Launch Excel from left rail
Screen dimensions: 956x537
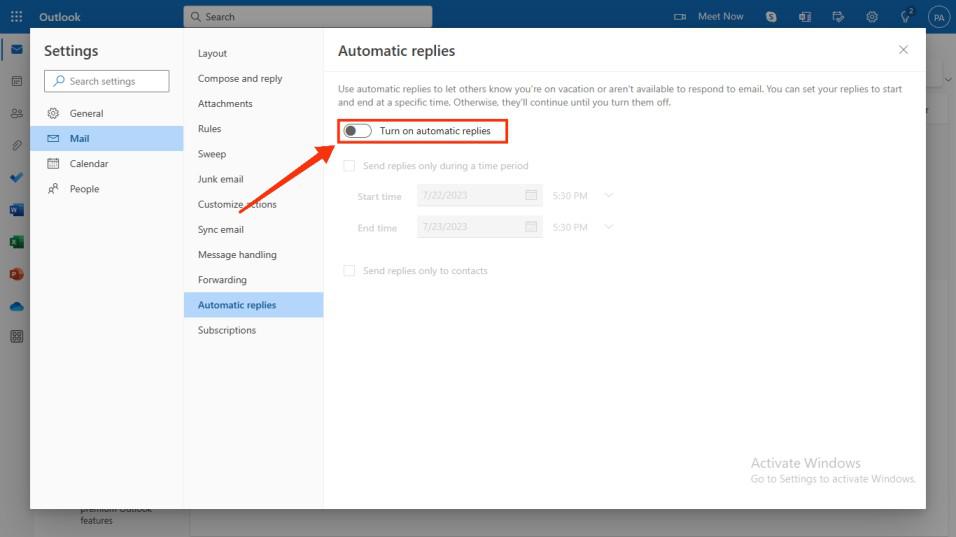coord(17,242)
